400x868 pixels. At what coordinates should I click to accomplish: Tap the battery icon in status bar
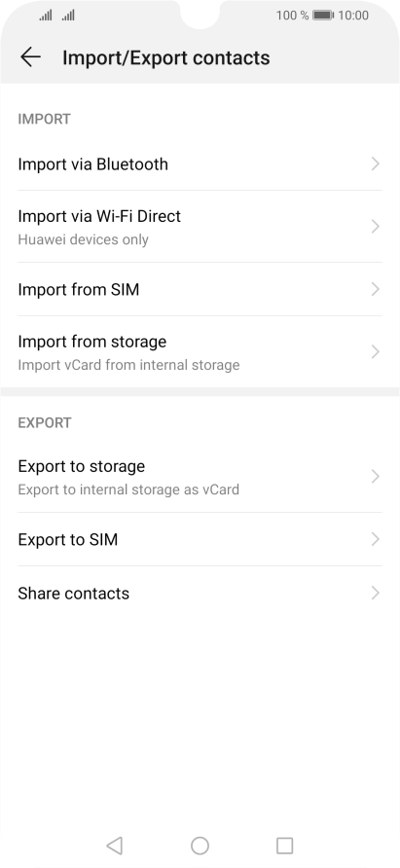tap(323, 16)
